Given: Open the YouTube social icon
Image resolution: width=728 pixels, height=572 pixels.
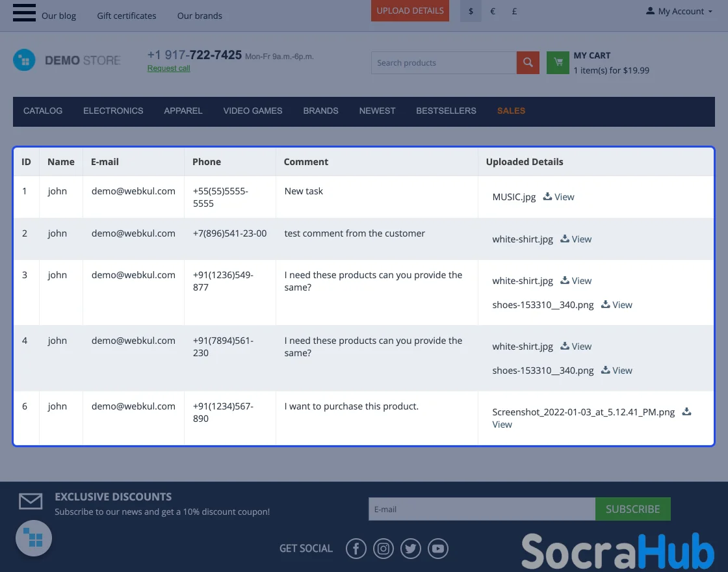Looking at the screenshot, I should tap(438, 549).
